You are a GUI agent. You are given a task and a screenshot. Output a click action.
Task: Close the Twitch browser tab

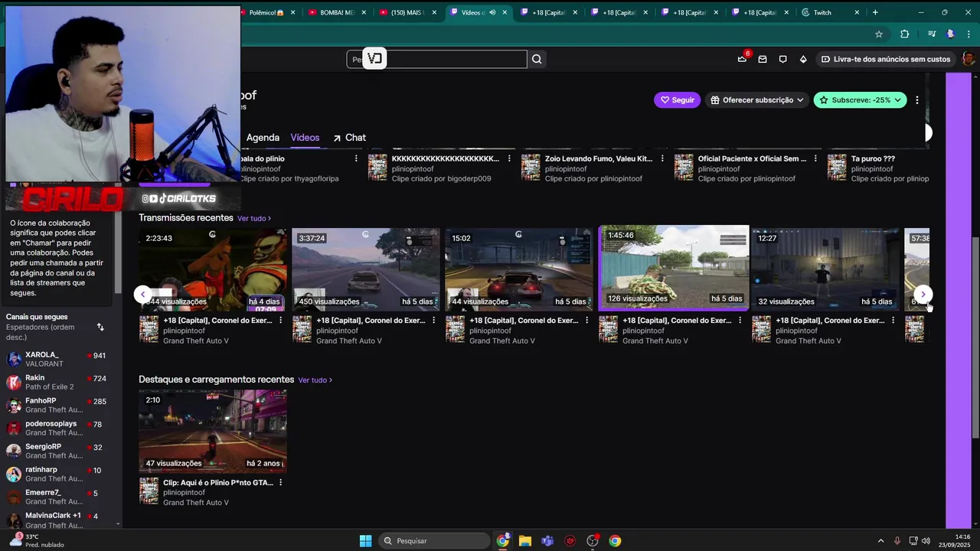(x=857, y=12)
